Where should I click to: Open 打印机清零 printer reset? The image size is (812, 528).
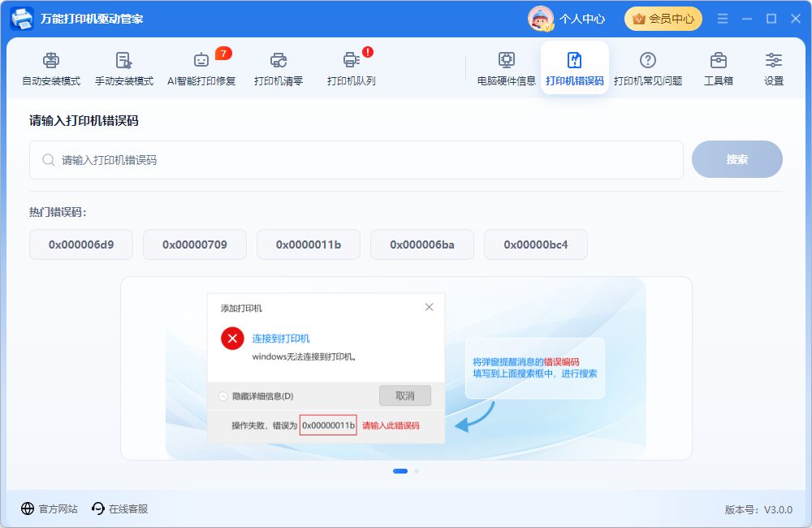pyautogui.click(x=279, y=68)
